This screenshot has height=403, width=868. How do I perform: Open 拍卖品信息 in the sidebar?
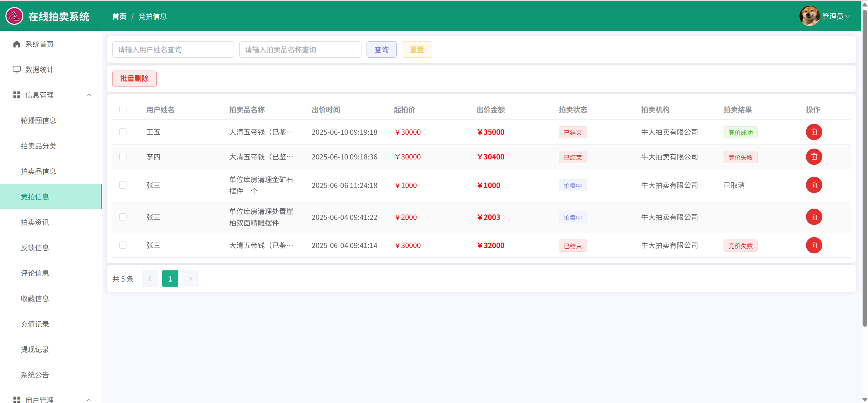[38, 171]
